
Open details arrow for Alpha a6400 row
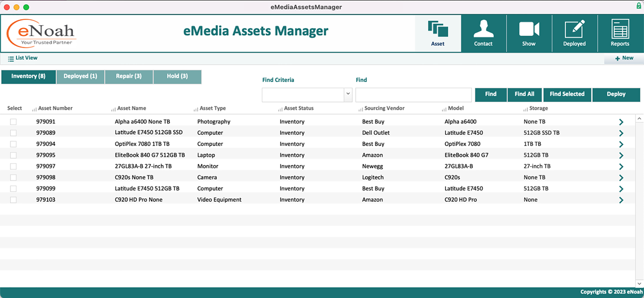point(621,122)
